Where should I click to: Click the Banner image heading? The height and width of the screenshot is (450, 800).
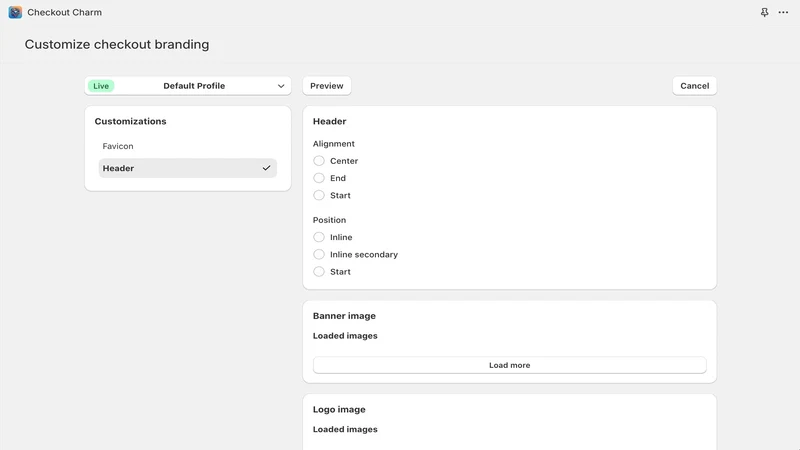(x=344, y=316)
